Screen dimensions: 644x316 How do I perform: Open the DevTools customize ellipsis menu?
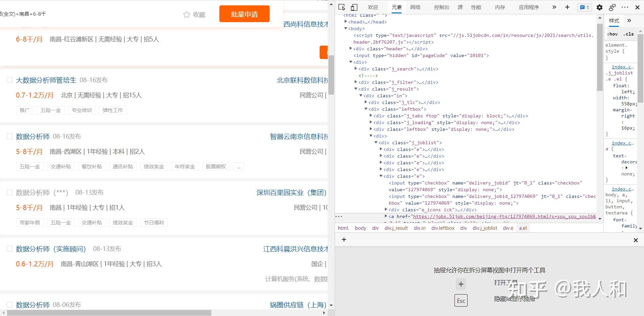625,7
